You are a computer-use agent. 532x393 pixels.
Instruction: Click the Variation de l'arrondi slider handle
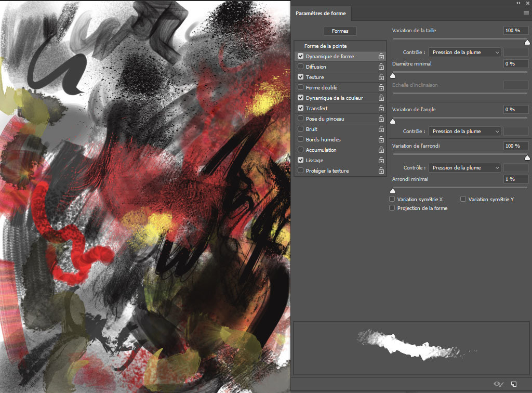click(x=527, y=158)
